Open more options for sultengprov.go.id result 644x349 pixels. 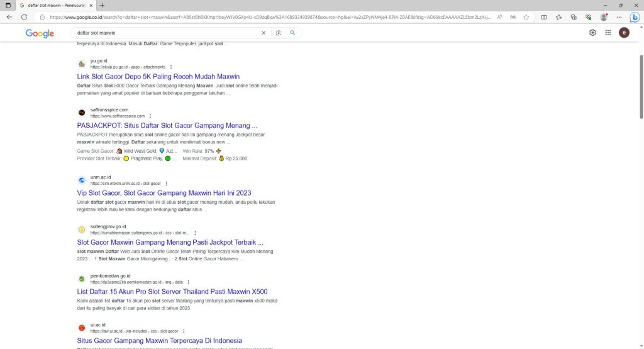click(195, 233)
